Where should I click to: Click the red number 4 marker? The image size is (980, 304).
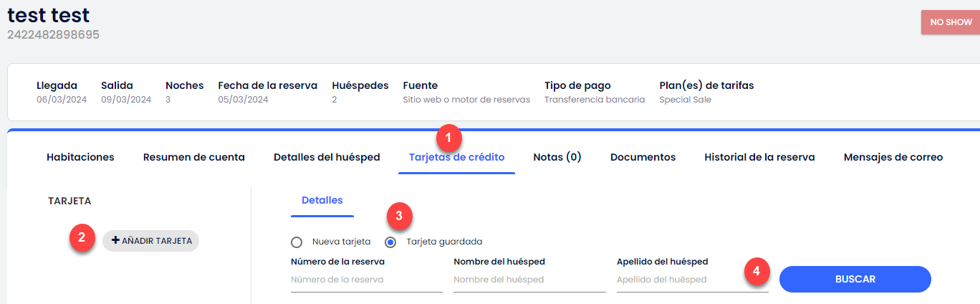[756, 271]
